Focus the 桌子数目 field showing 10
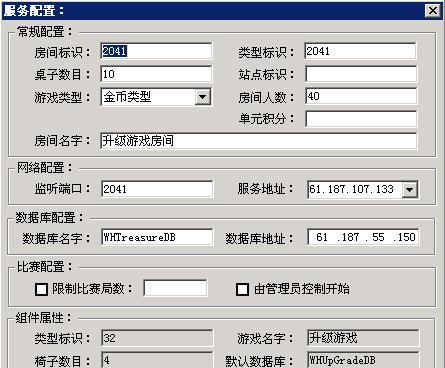Viewport: 445px width, 368px height. pos(156,74)
